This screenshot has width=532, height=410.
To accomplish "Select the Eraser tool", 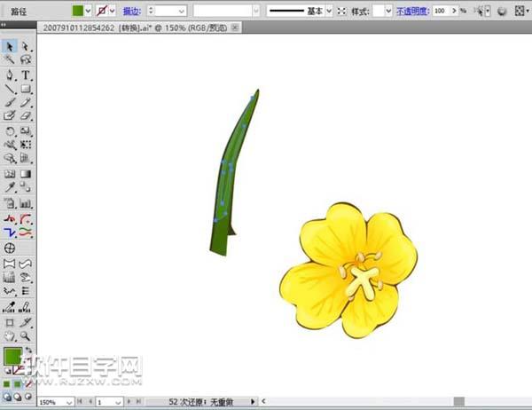I will (26, 115).
